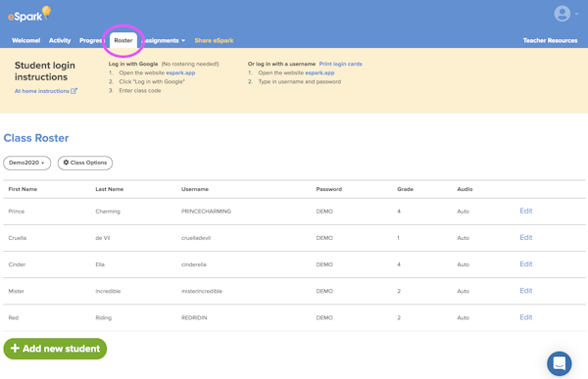Follow the Print login cards link
588x379 pixels.
tap(340, 64)
